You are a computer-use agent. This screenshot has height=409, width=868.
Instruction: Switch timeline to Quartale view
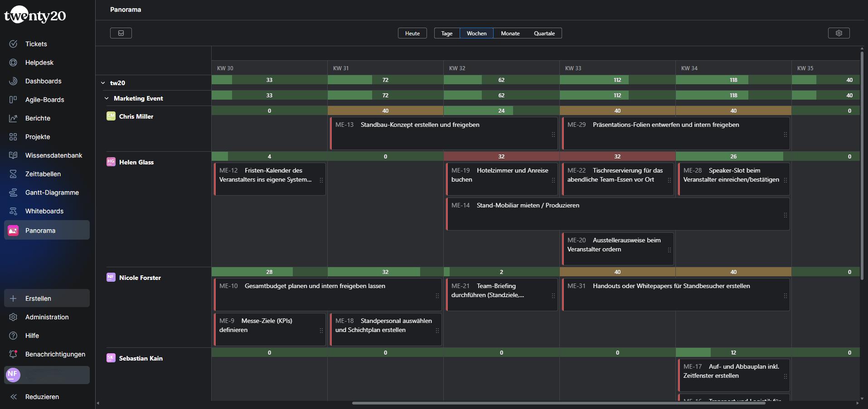[544, 33]
